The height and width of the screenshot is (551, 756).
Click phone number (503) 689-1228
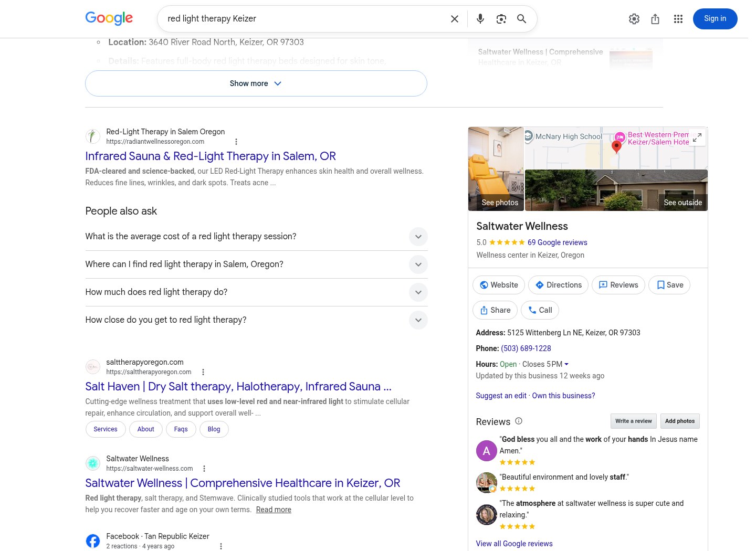pos(526,348)
